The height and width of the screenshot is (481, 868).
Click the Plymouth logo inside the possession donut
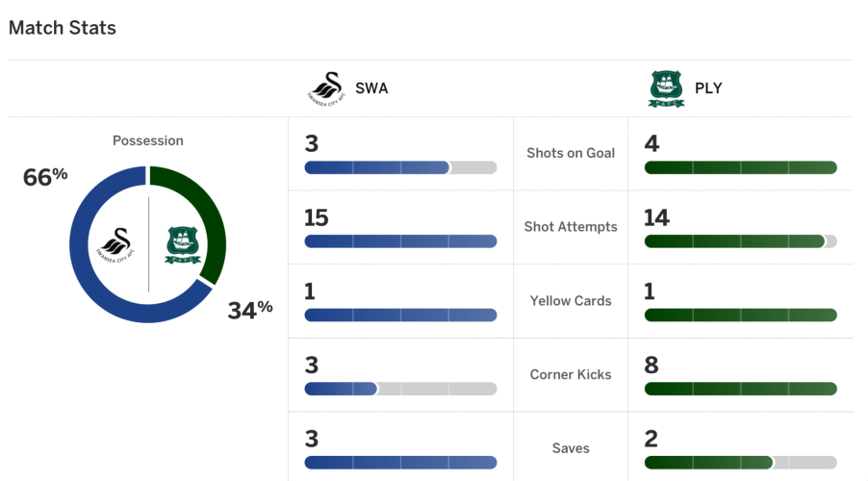point(182,244)
